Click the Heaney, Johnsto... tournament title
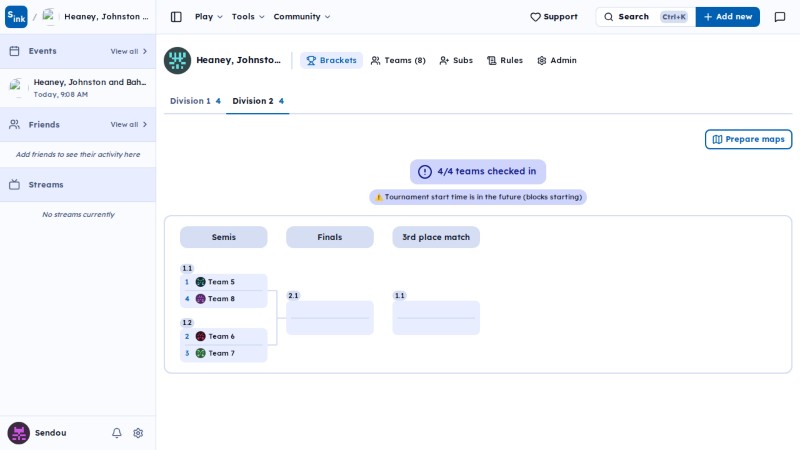This screenshot has height=450, width=800. point(238,60)
